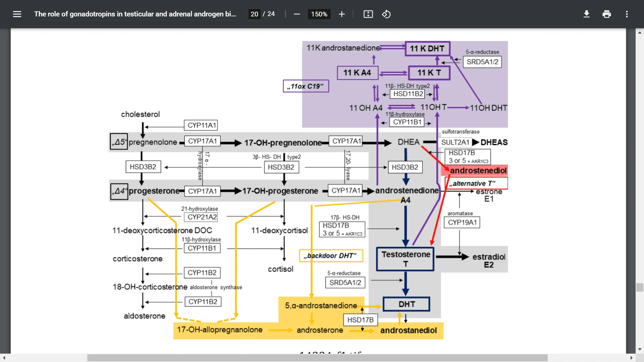Screen dimensions: 644x362
Task: Click the '11 OH A4' text
Action: [366, 108]
